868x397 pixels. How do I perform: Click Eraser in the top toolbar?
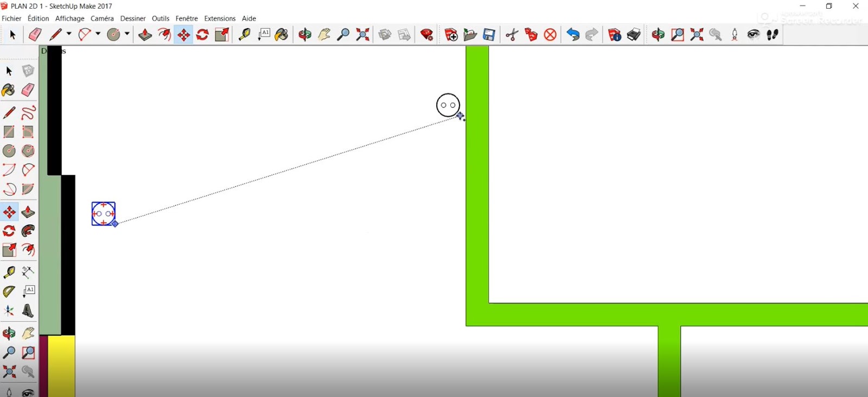[35, 35]
